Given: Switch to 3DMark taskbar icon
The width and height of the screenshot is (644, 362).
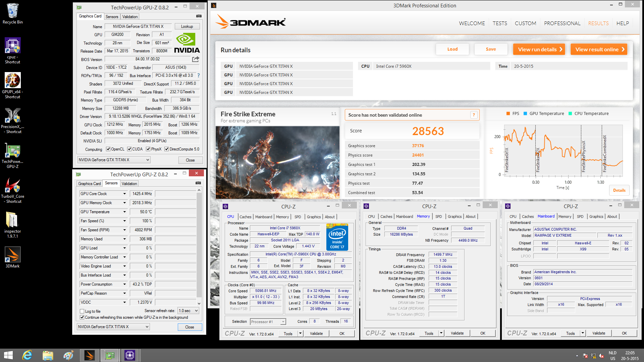Looking at the screenshot, I should coord(89,355).
